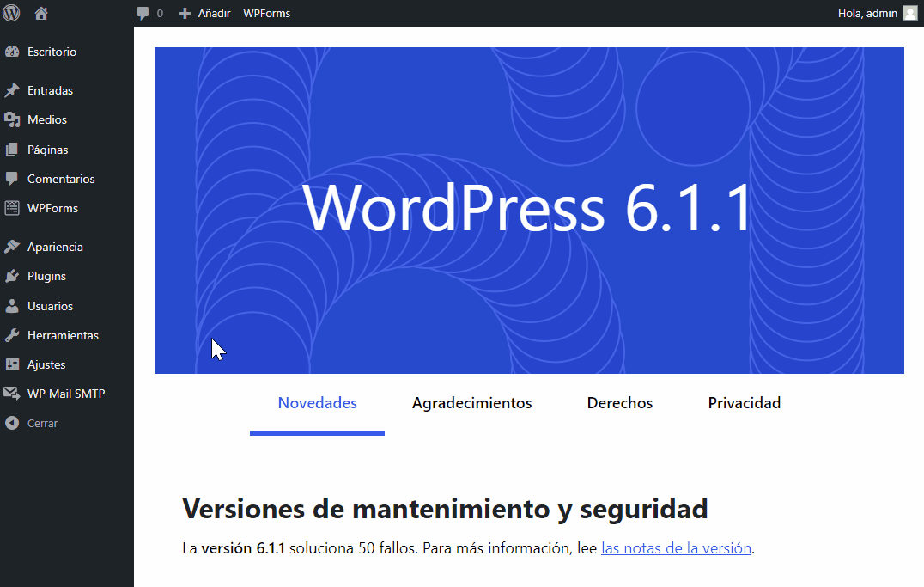Click the WordPress 6.1.1 banner image

click(x=529, y=211)
